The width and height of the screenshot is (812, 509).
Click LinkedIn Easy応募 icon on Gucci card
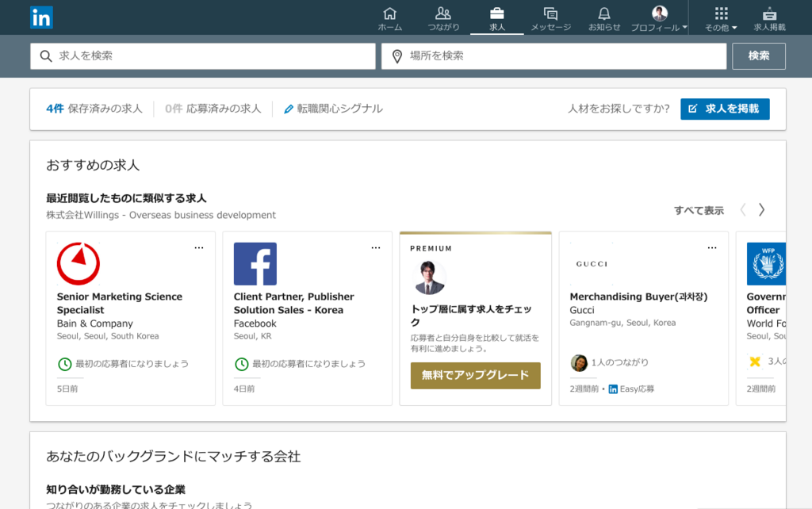tap(613, 389)
